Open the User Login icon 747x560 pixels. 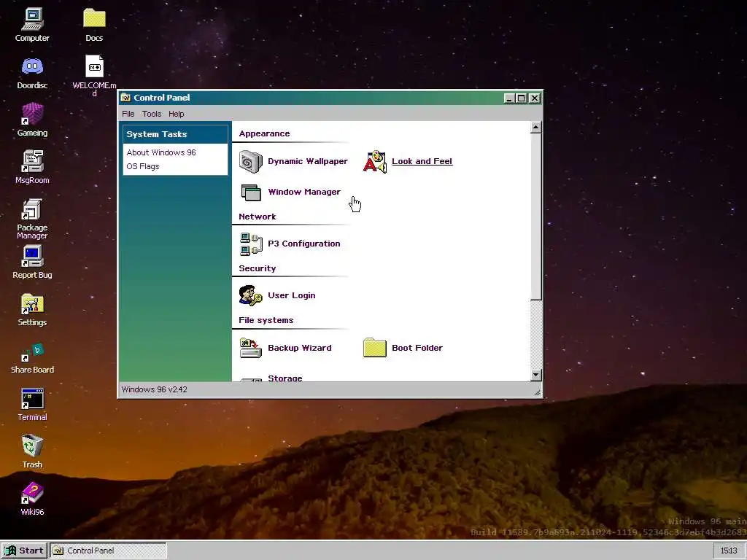251,296
